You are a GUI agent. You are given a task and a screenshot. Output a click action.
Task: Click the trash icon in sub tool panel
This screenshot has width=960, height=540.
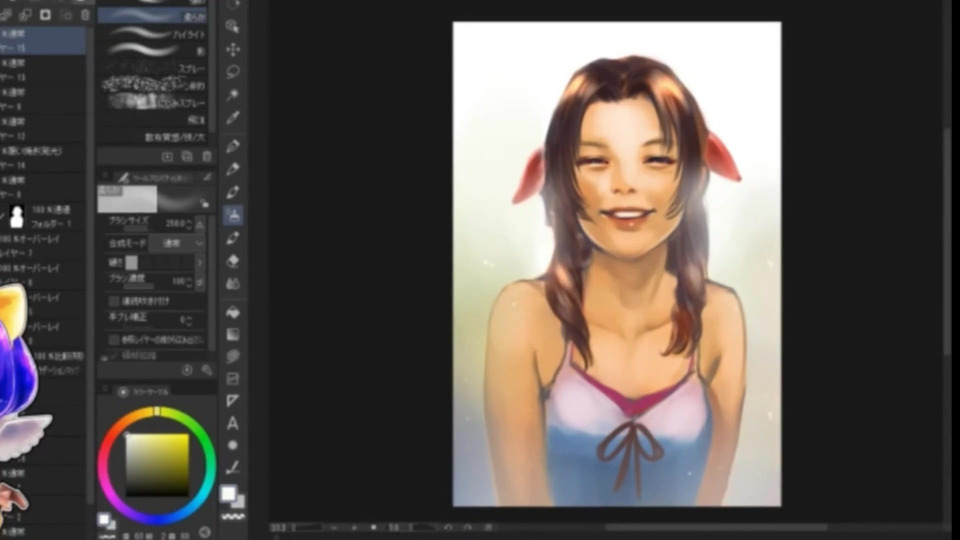(207, 157)
